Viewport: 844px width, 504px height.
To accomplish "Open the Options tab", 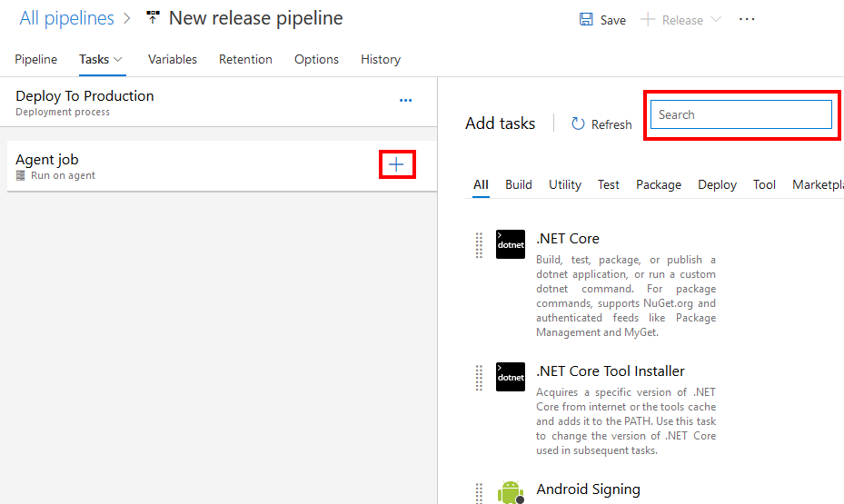I will coord(316,59).
